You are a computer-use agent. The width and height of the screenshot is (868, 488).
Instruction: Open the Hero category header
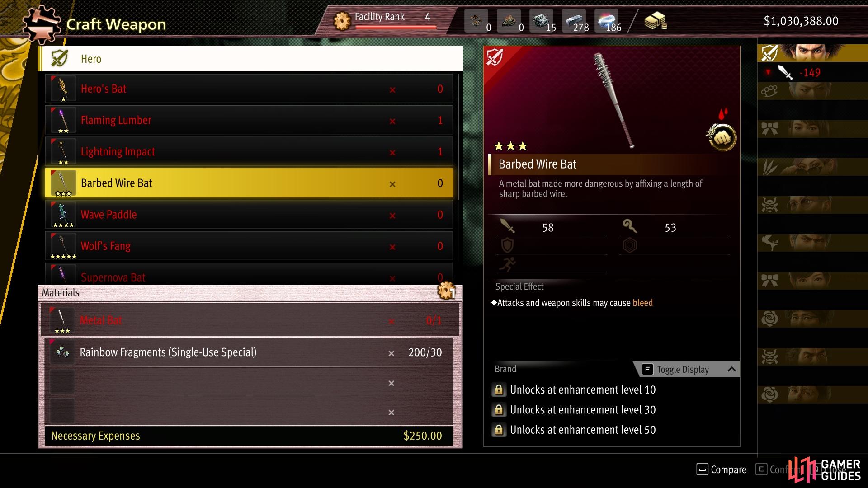click(x=250, y=59)
